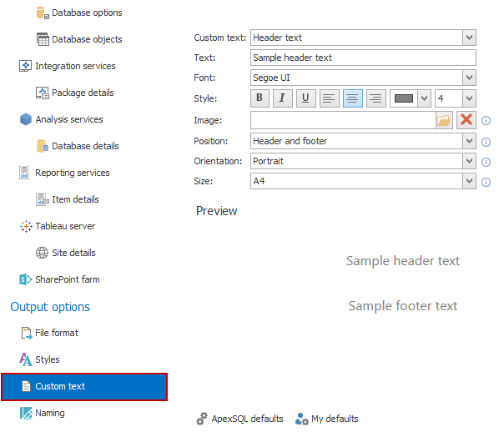This screenshot has height=432, width=504.
Task: Click the Item details icon
Action: pyautogui.click(x=43, y=199)
